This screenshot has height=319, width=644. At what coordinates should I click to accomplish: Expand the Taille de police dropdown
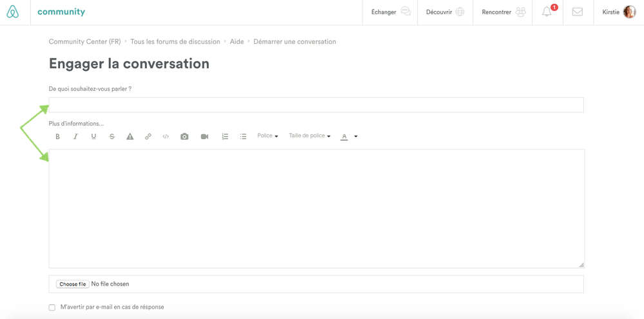point(309,136)
